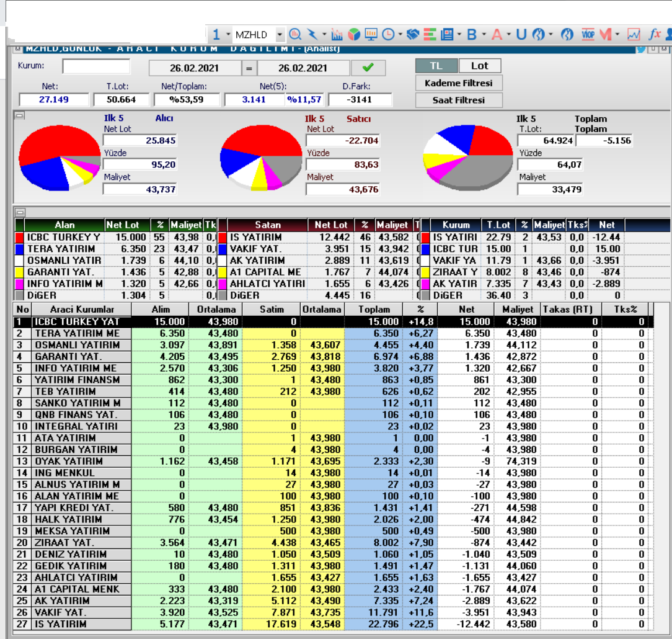Switch the view to Lot
The width and height of the screenshot is (672, 639).
point(480,66)
